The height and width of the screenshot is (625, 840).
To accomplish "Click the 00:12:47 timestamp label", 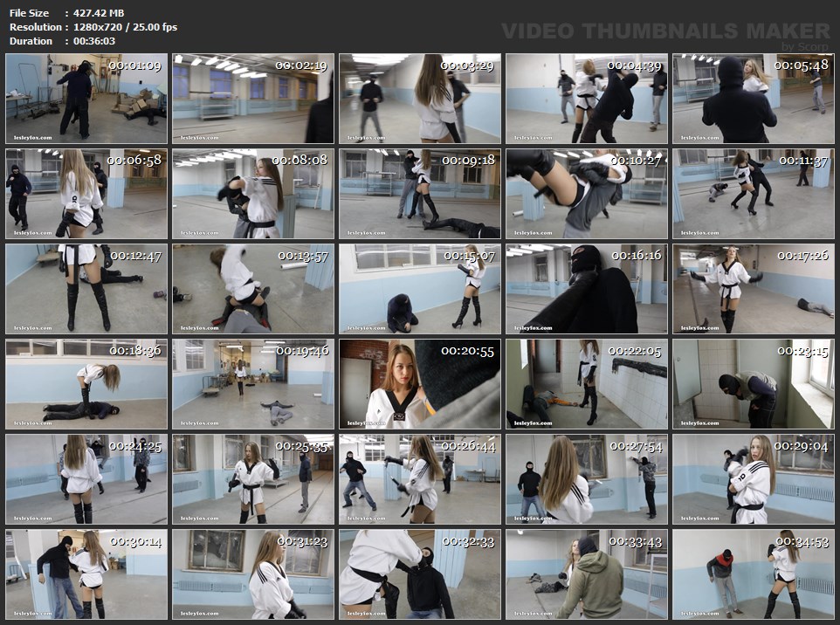I will [x=134, y=256].
